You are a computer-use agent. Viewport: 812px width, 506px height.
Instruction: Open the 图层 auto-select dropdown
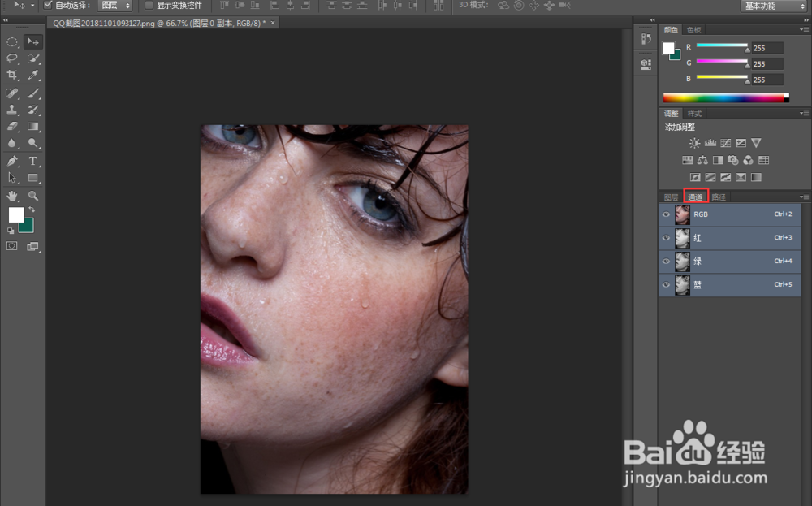[x=115, y=5]
